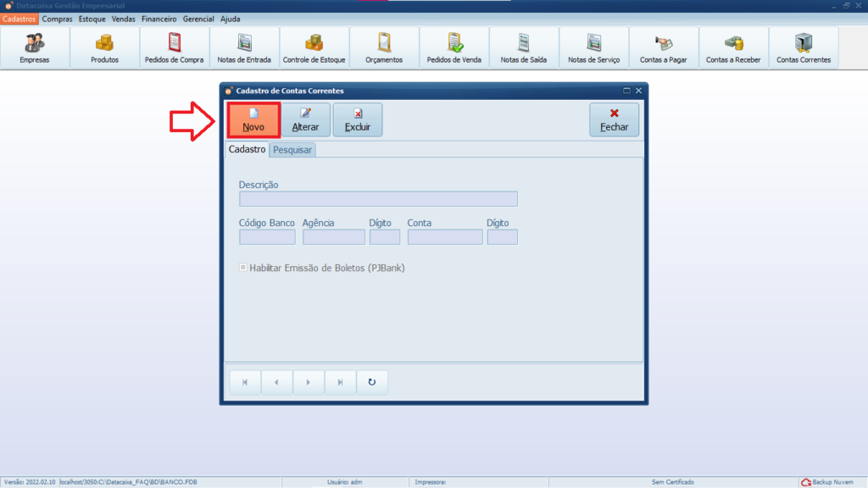
Task: Open Controle de Estoque
Action: pyautogui.click(x=314, y=48)
